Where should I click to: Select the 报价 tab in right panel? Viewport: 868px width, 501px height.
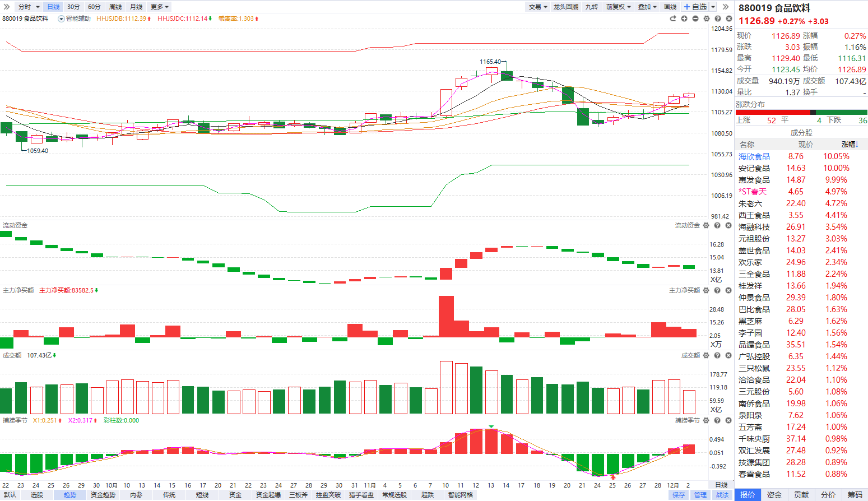748,495
